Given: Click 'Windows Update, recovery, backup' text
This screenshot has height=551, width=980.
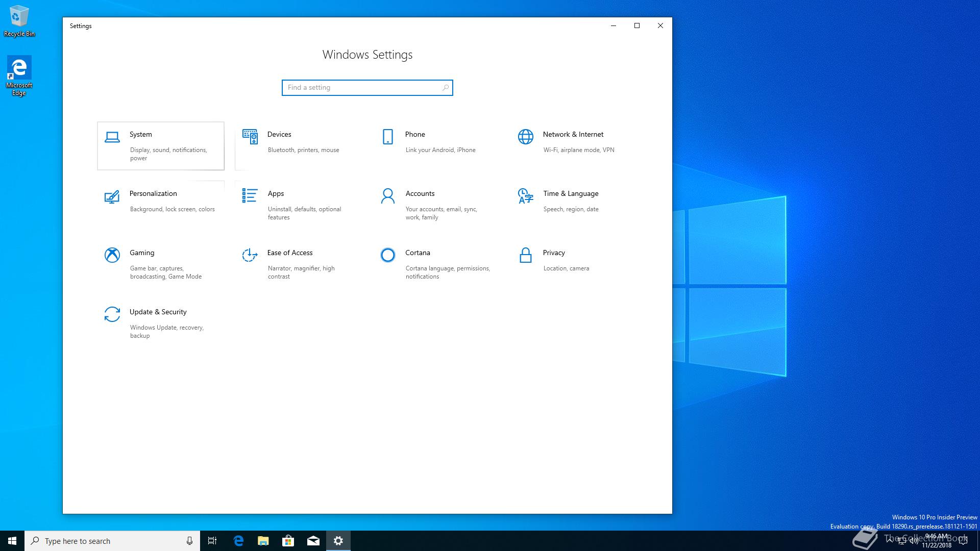Looking at the screenshot, I should pos(167,332).
